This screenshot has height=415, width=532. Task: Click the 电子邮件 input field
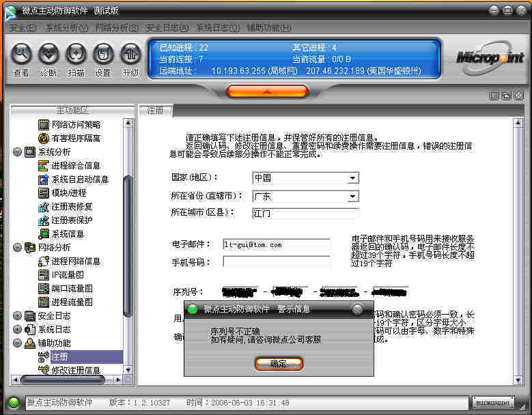point(276,244)
